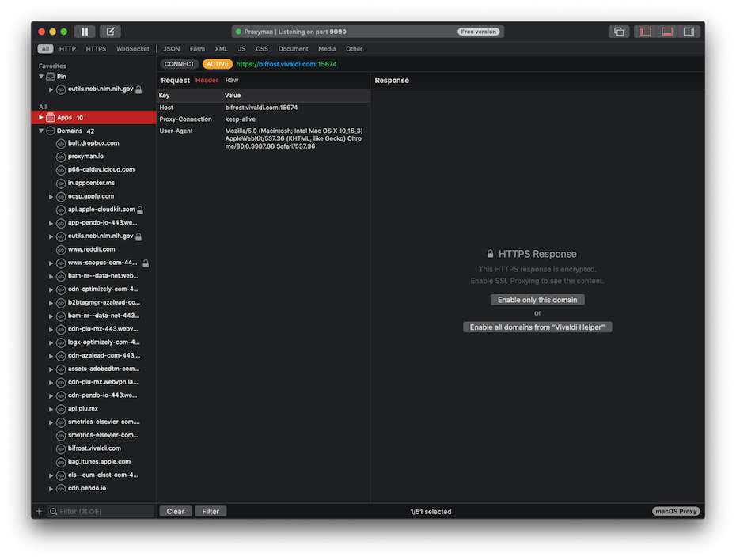Image resolution: width=736 pixels, height=560 pixels.
Task: Expand the Apps group
Action: (x=41, y=117)
